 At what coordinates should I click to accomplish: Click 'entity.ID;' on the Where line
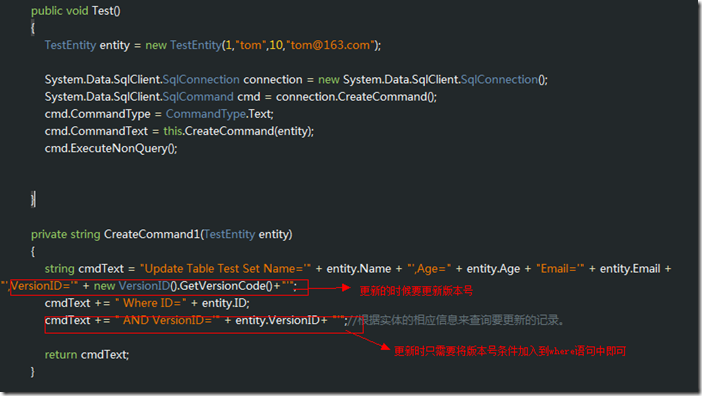point(226,303)
